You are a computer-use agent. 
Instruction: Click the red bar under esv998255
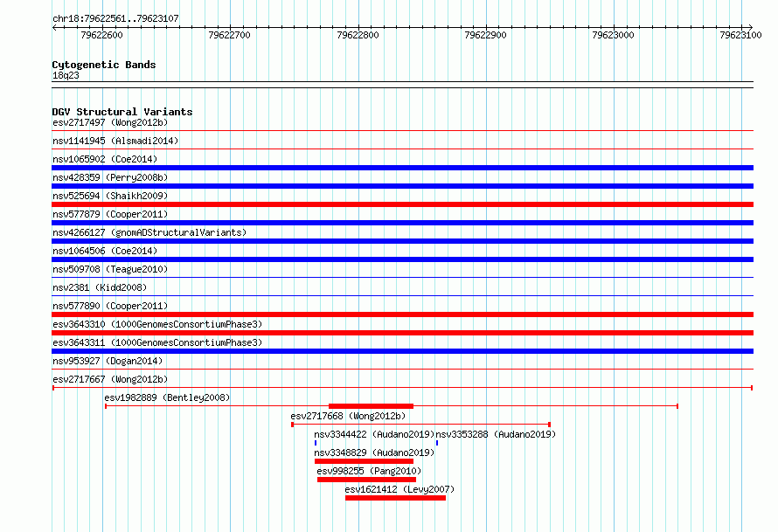pyautogui.click(x=366, y=480)
